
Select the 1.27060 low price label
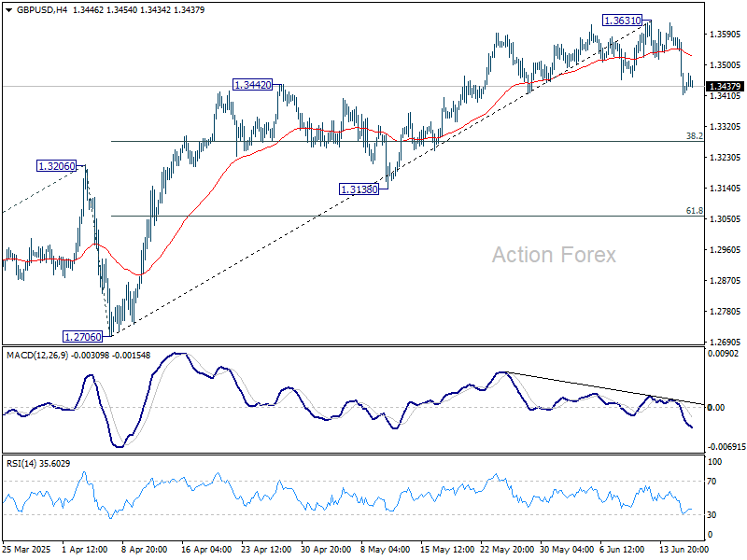(83, 337)
